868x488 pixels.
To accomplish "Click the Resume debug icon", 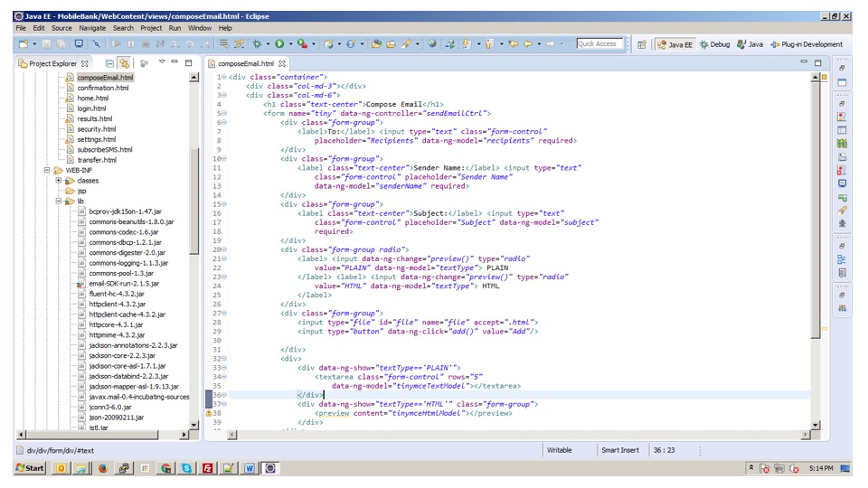I will 116,43.
